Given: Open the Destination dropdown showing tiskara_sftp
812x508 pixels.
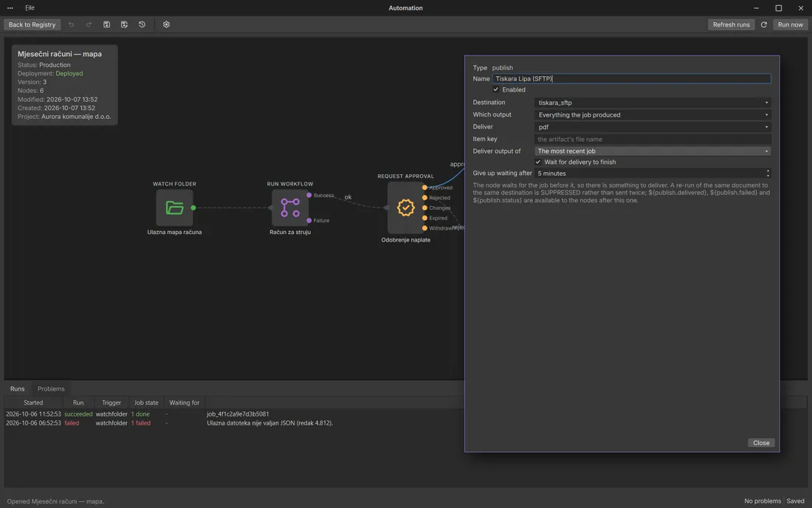Looking at the screenshot, I should pyautogui.click(x=653, y=103).
